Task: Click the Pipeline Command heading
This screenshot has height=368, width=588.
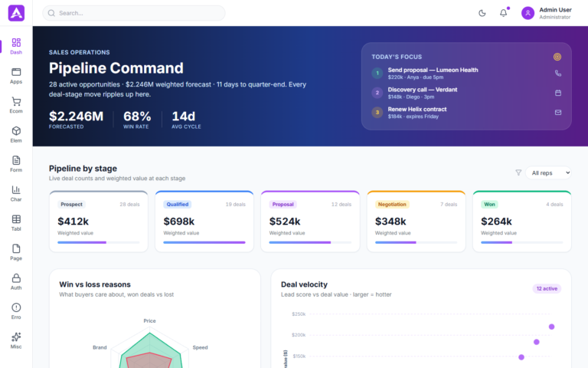Action: 116,68
